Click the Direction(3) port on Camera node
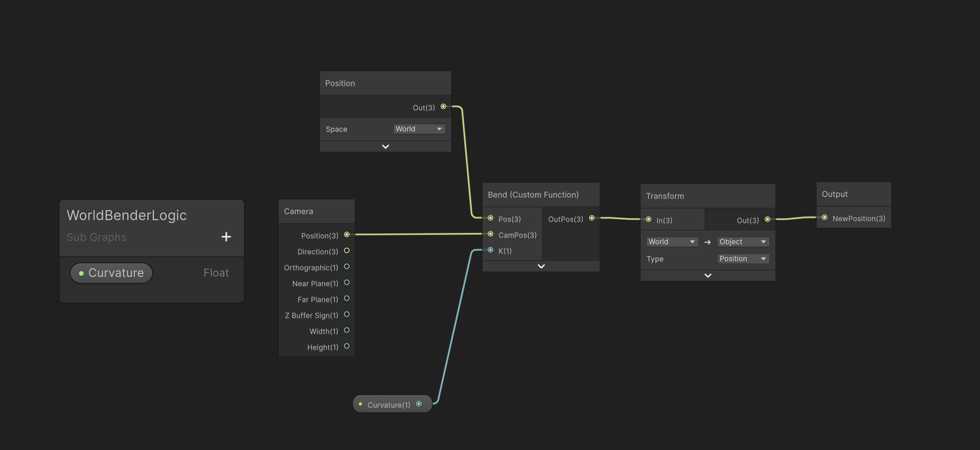This screenshot has height=450, width=980. [347, 251]
